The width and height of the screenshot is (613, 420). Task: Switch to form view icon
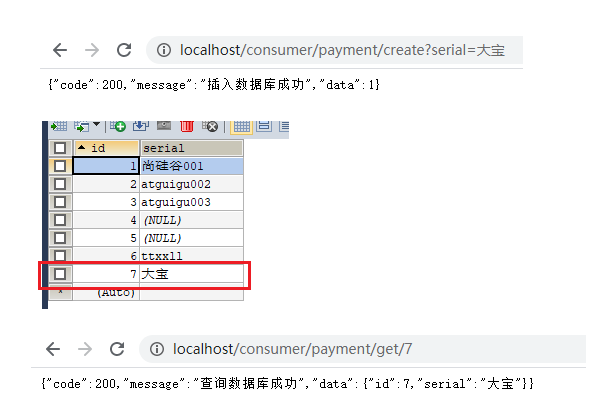264,126
